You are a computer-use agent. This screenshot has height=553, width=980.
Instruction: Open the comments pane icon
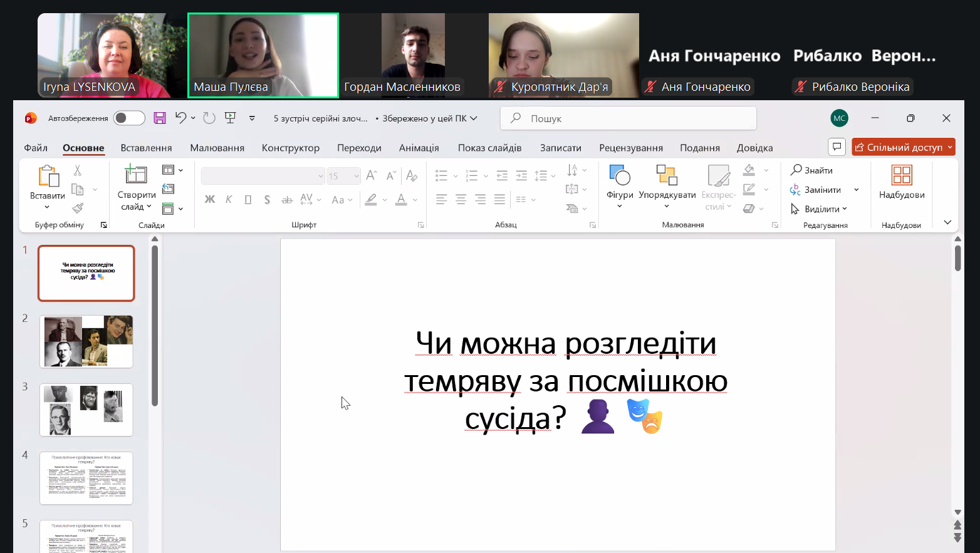point(837,147)
